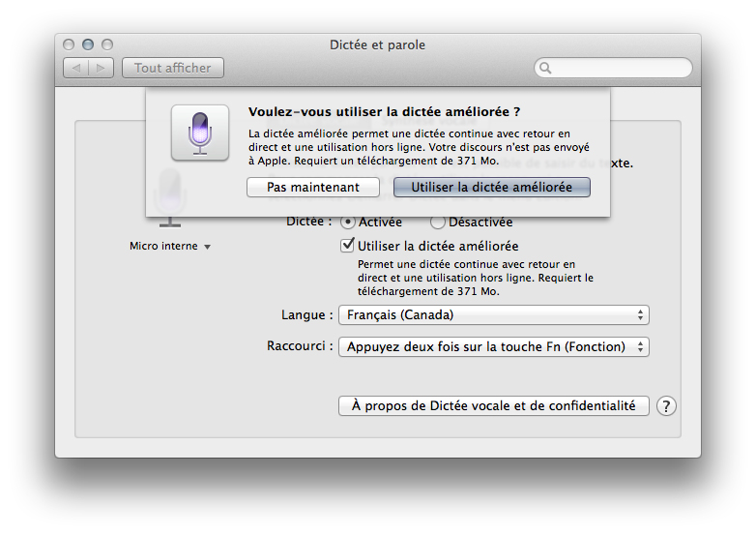
Task: Click the window minimize button
Action: (88, 44)
